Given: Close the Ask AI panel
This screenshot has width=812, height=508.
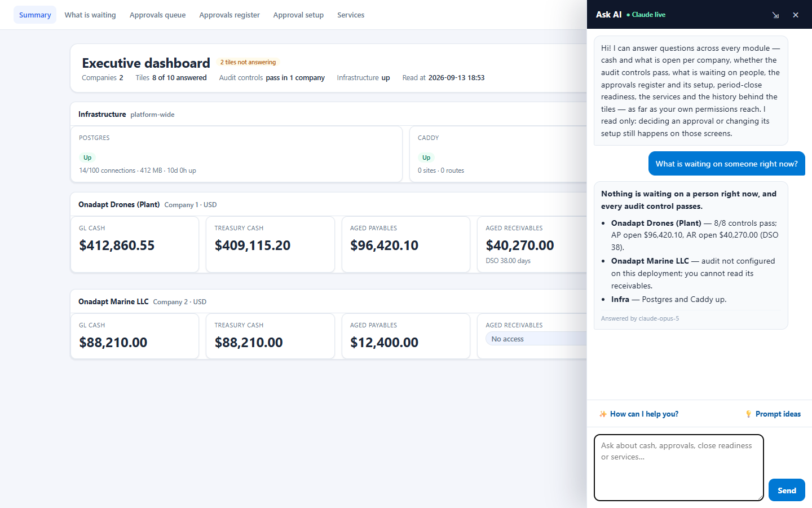Looking at the screenshot, I should 796,15.
